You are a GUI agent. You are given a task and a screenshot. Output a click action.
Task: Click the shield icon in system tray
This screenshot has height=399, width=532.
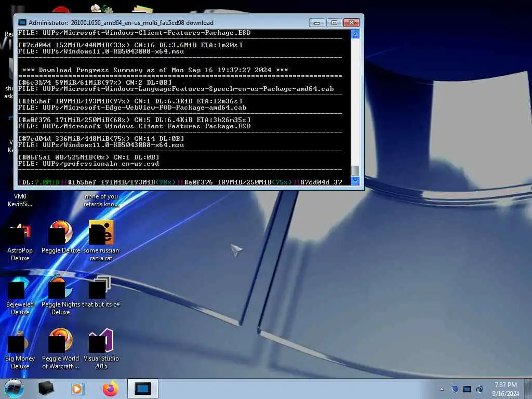click(455, 389)
